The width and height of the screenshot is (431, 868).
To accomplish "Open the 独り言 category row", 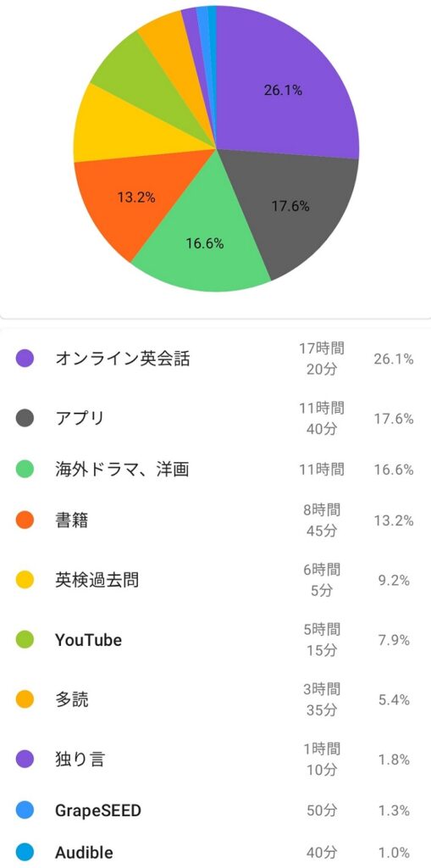I will [x=215, y=759].
